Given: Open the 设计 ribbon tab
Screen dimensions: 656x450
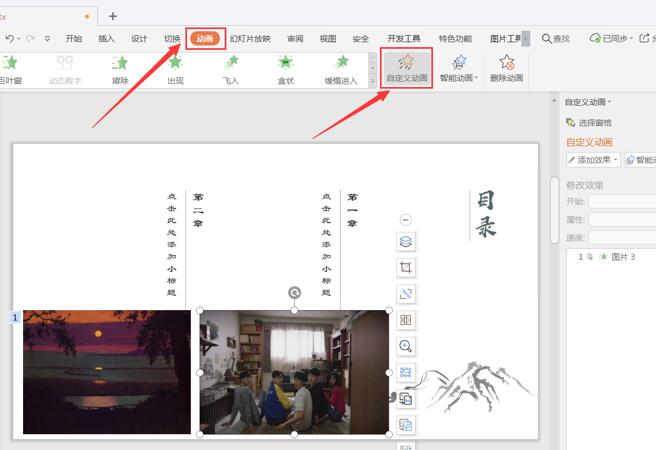Looking at the screenshot, I should pos(139,38).
